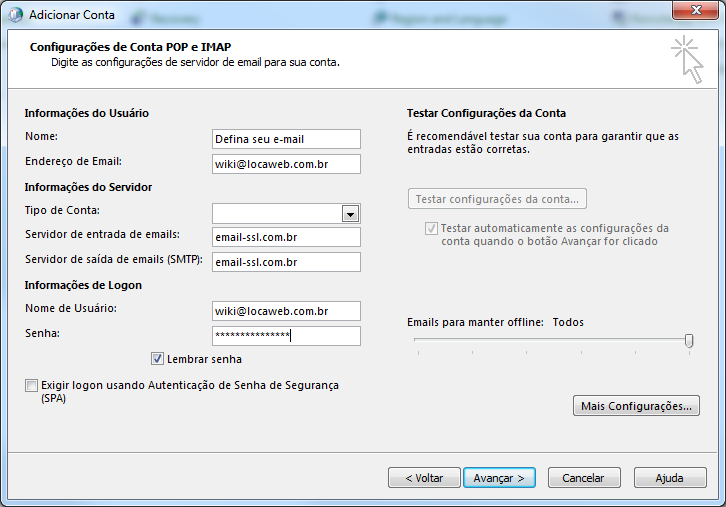
Task: Go back with the Voltar button
Action: click(424, 478)
